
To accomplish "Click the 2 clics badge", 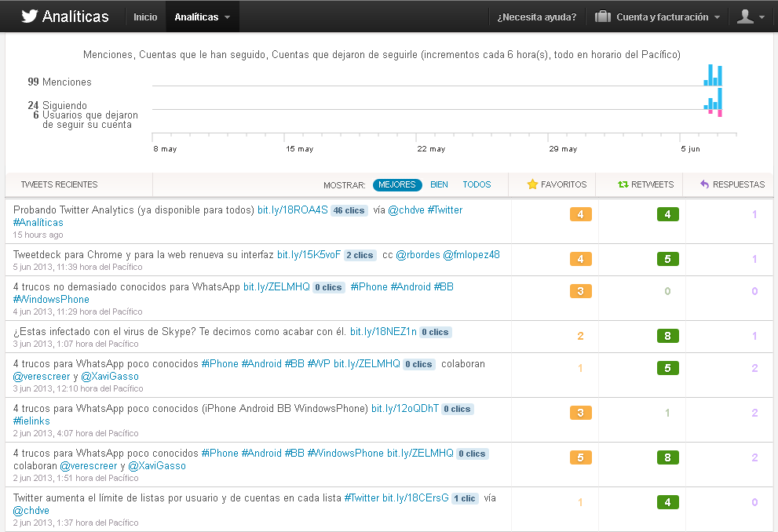I will coord(360,255).
